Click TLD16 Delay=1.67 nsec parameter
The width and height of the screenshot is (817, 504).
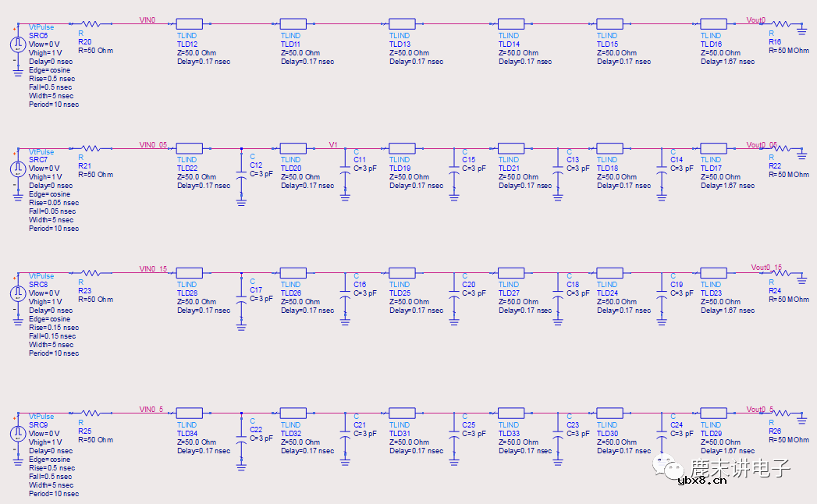pos(727,62)
